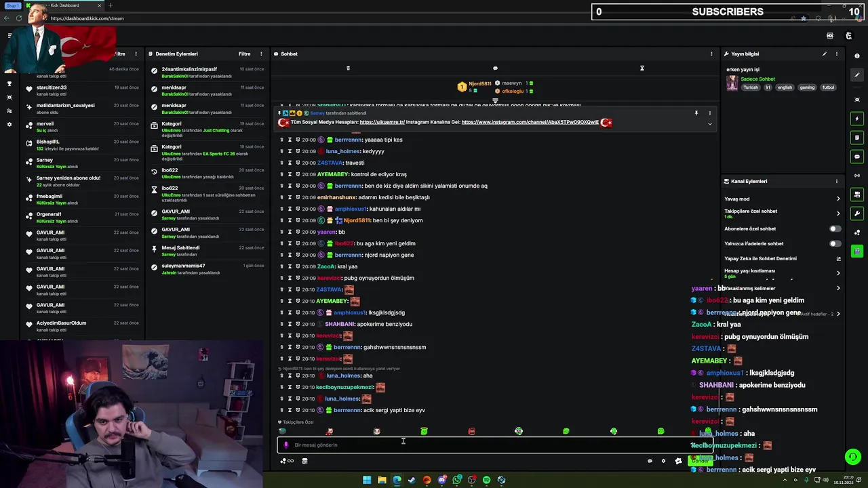Click the red angry emote in emote row

471,431
